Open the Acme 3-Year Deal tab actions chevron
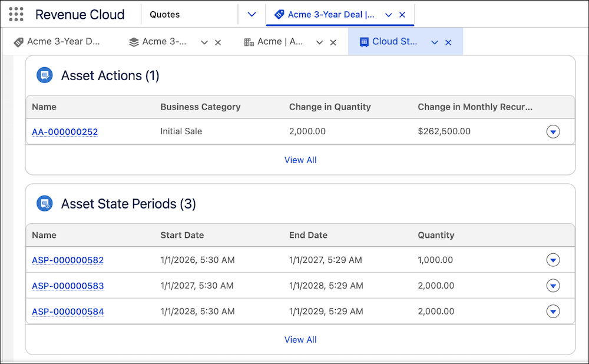589x364 pixels. [389, 15]
